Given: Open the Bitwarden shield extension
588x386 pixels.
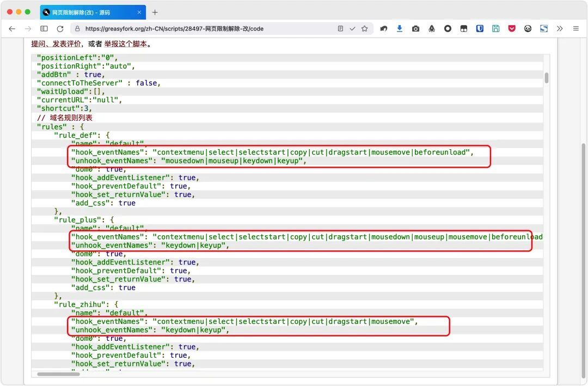Looking at the screenshot, I should pyautogui.click(x=480, y=28).
